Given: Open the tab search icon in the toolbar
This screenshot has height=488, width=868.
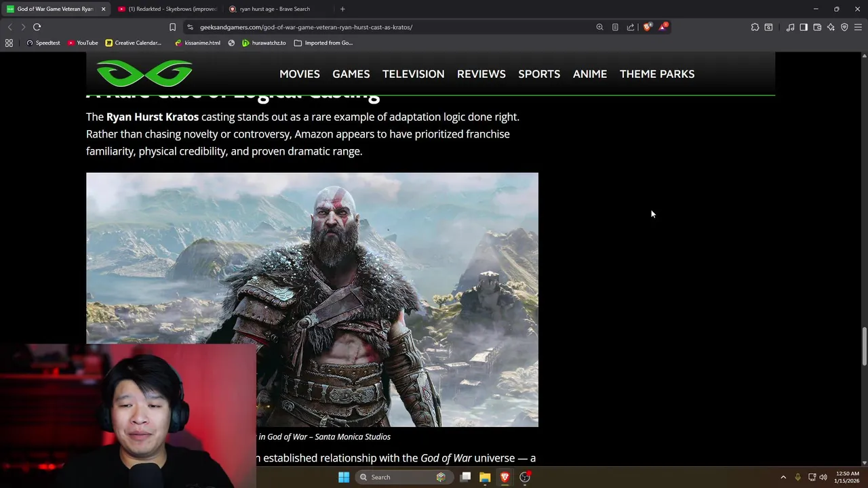Looking at the screenshot, I should coord(768,27).
